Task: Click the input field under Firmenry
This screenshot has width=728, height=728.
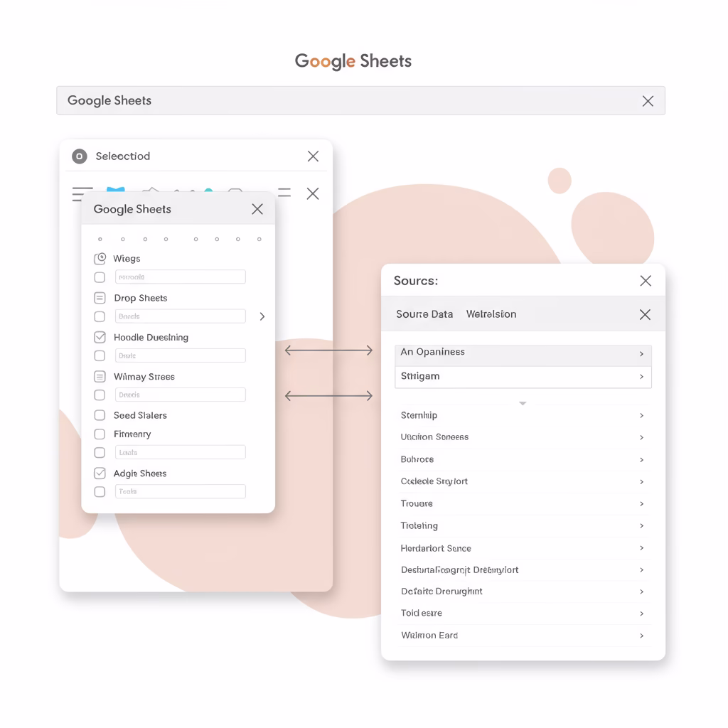Action: pos(180,452)
